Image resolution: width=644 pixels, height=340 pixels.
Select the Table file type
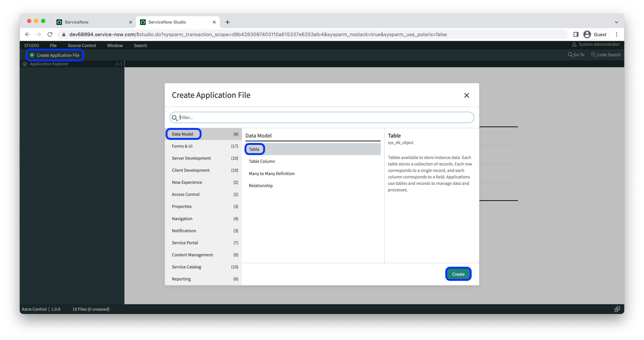(313, 149)
